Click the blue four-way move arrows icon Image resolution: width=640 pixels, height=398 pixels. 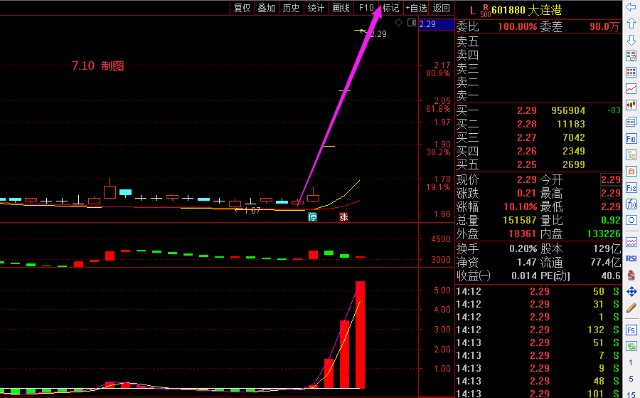coord(631,292)
